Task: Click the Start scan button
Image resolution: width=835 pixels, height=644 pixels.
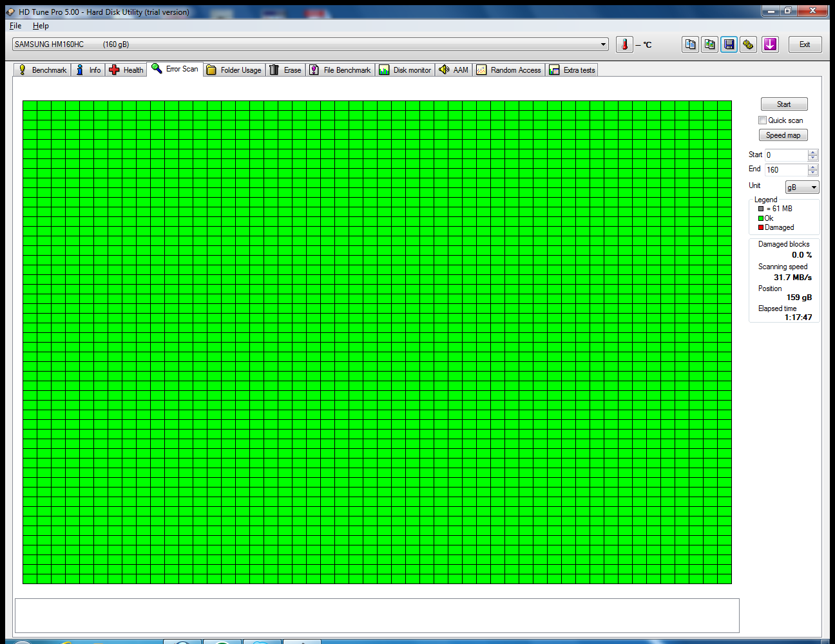Action: tap(784, 104)
